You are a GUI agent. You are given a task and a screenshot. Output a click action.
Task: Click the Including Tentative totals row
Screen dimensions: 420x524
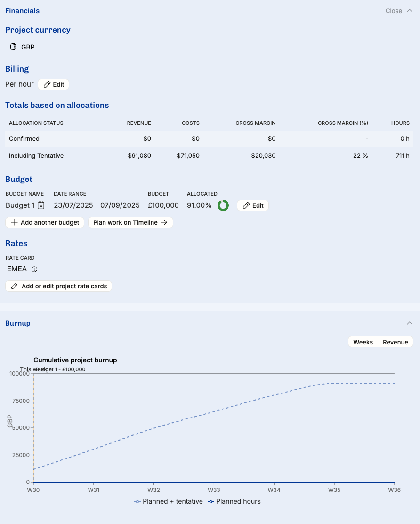[x=209, y=156]
